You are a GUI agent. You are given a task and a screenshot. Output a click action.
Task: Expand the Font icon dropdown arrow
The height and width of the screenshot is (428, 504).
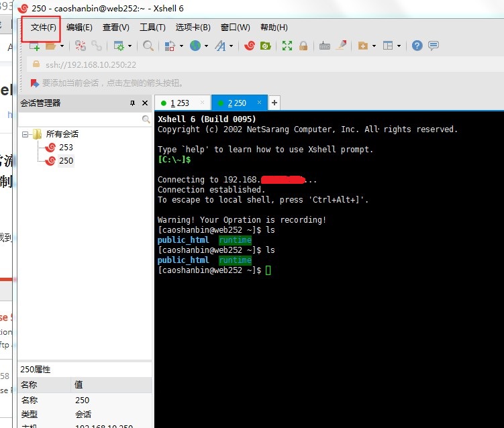click(x=231, y=46)
